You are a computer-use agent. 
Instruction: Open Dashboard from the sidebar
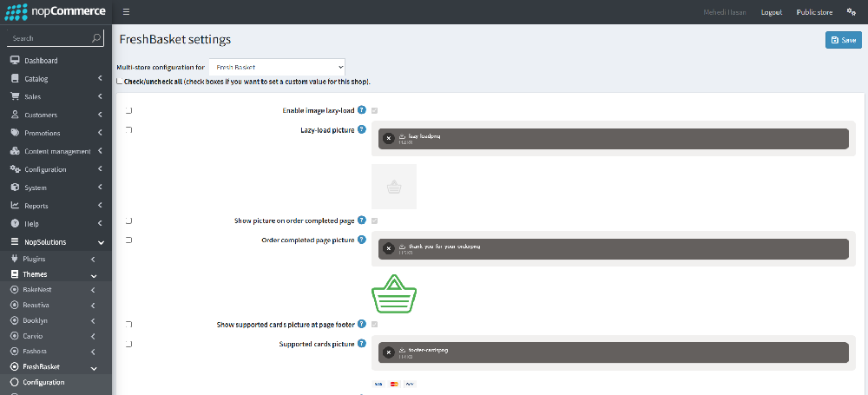click(41, 61)
